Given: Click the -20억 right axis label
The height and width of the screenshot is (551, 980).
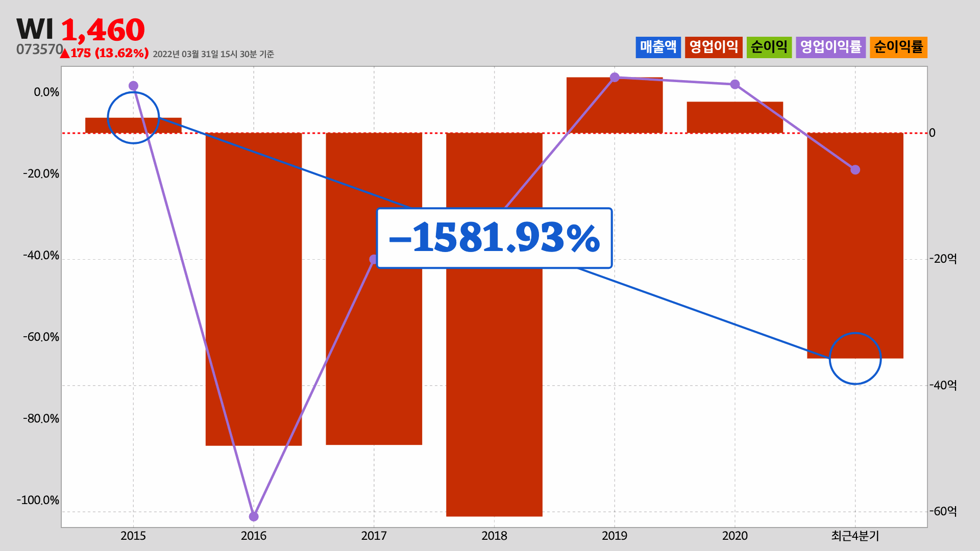Looking at the screenshot, I should (943, 259).
